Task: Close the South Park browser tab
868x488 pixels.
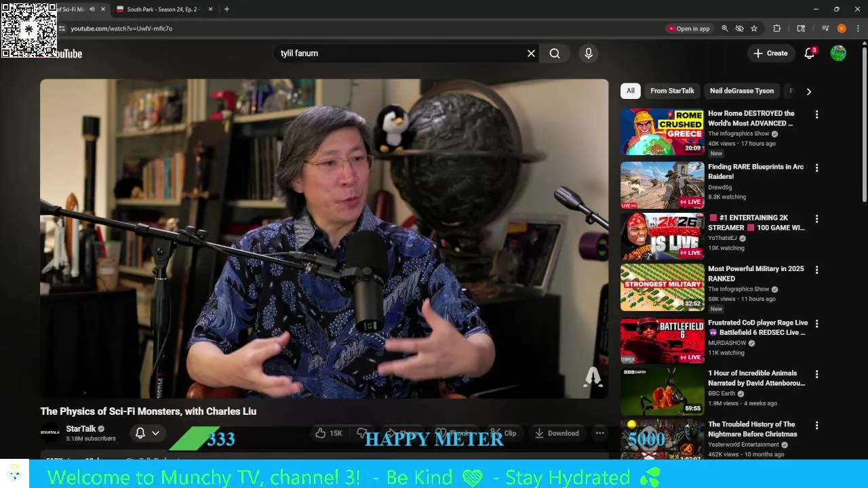Action: 210,9
